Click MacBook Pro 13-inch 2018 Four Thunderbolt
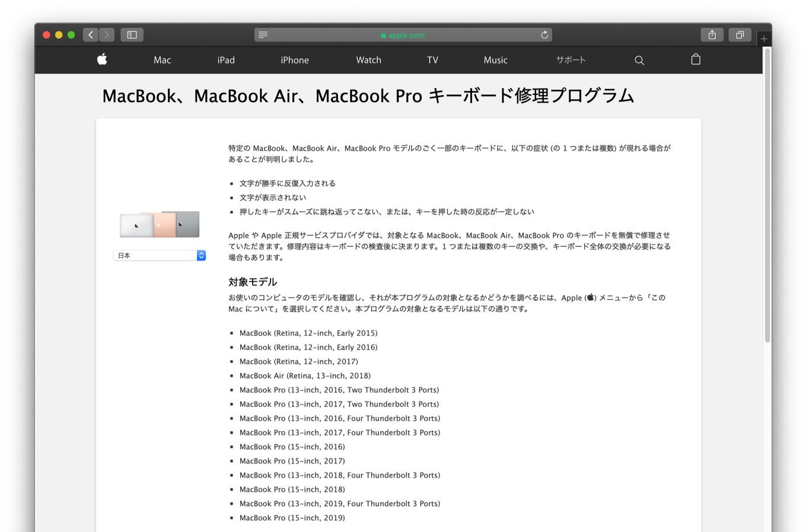Viewport: 806px width, 532px height. (340, 476)
